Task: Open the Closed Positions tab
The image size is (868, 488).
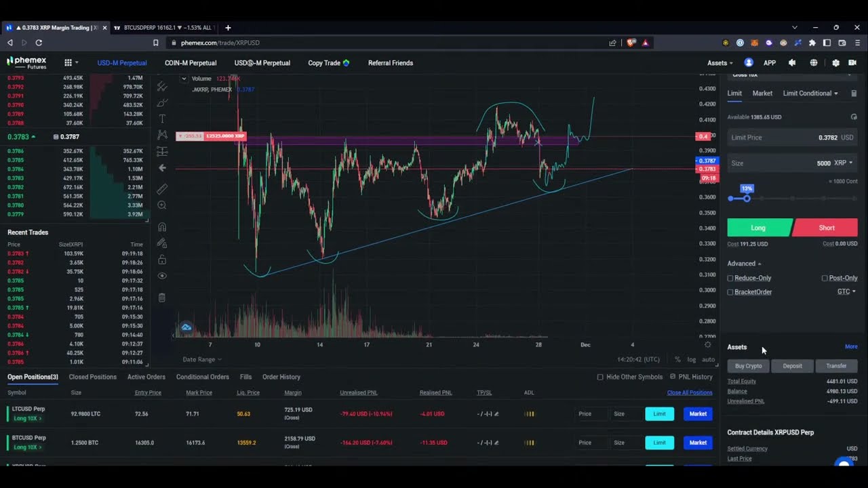Action: (93, 377)
